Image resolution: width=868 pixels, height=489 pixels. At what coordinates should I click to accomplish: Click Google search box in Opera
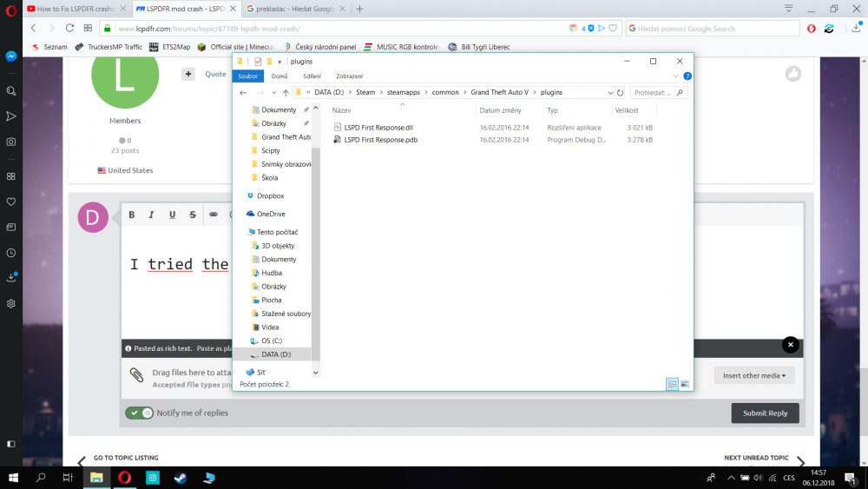[x=713, y=29]
